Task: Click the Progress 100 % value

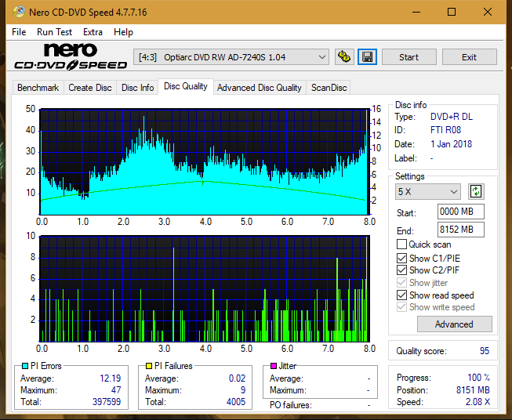Action: coord(479,378)
